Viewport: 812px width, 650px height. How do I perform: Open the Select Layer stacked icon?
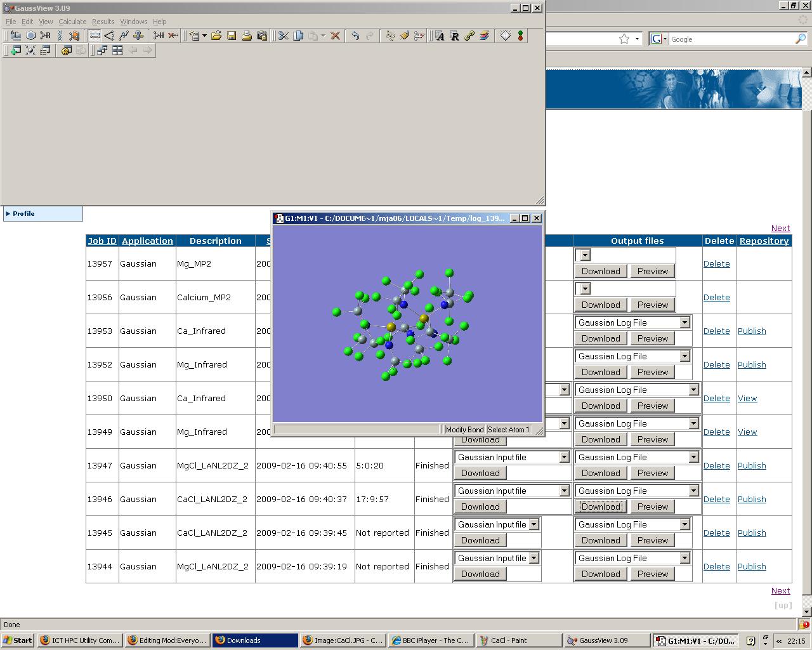(484, 36)
